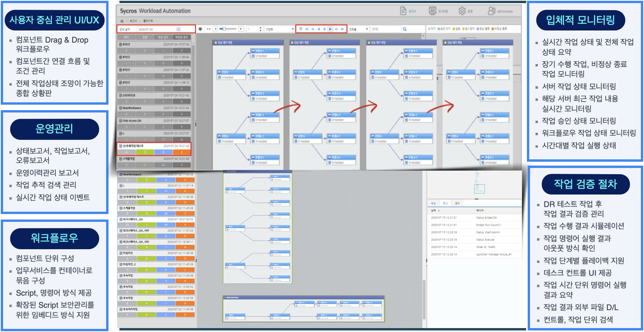The width and height of the screenshot is (644, 332).
Task: Skip to the last playback step
Action: click(x=342, y=29)
